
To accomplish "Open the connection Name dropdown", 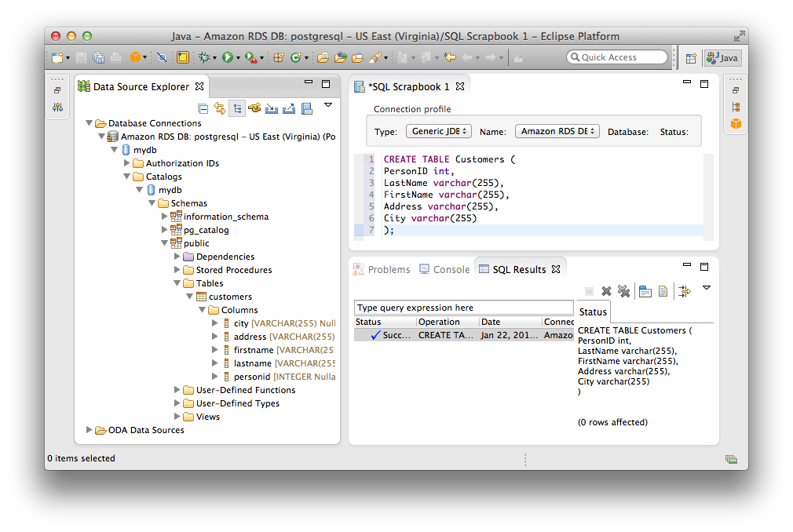I will (557, 132).
